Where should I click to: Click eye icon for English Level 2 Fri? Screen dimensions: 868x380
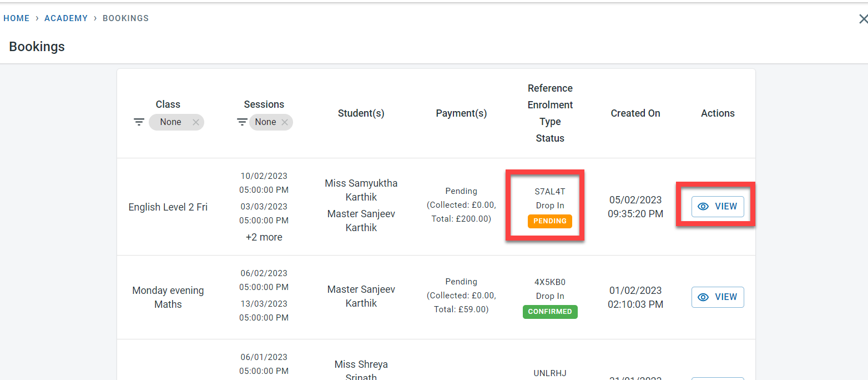pyautogui.click(x=703, y=207)
